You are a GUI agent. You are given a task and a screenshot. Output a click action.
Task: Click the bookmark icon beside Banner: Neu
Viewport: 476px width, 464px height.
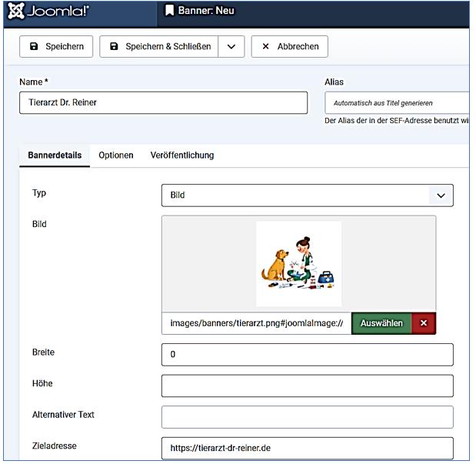click(170, 12)
